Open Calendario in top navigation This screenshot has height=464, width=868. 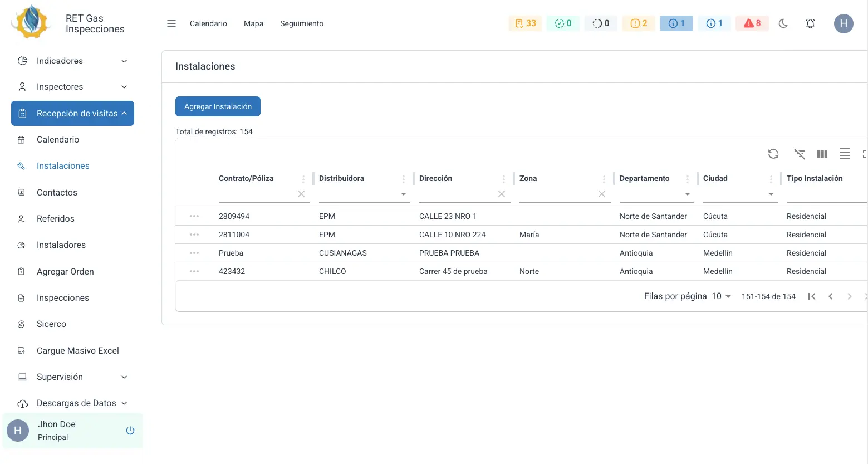tap(208, 23)
